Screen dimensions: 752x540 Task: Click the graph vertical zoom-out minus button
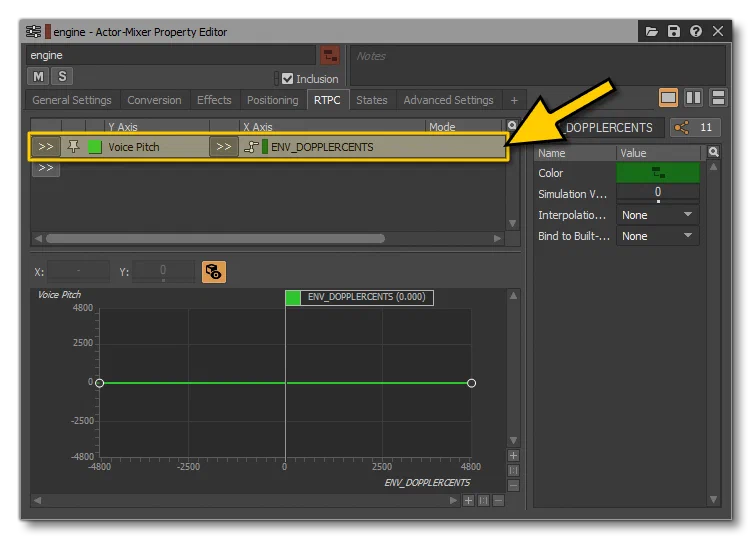click(x=513, y=485)
